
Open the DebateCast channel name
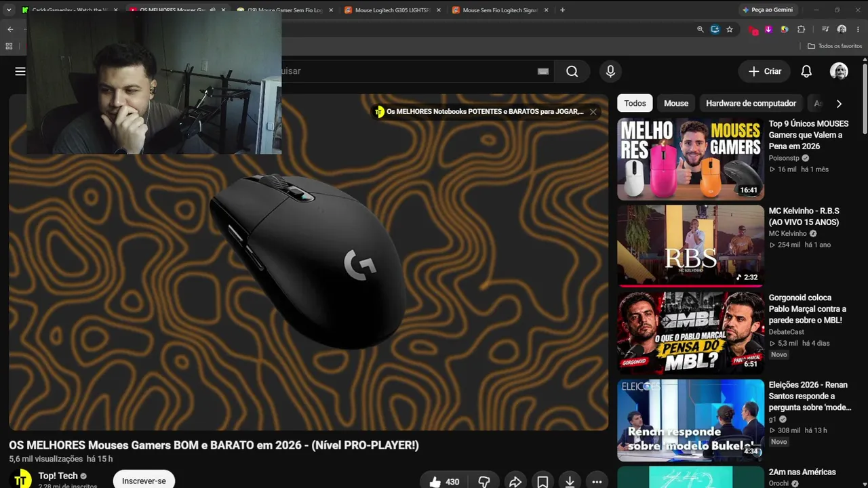click(786, 332)
